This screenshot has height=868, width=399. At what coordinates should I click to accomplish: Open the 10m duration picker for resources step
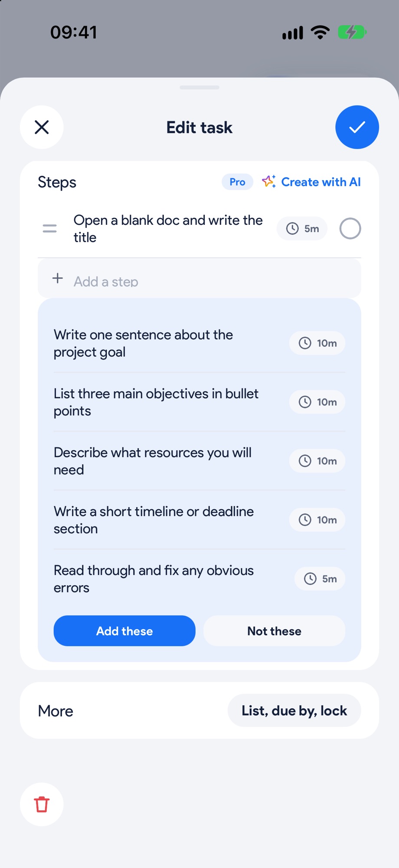317,460
